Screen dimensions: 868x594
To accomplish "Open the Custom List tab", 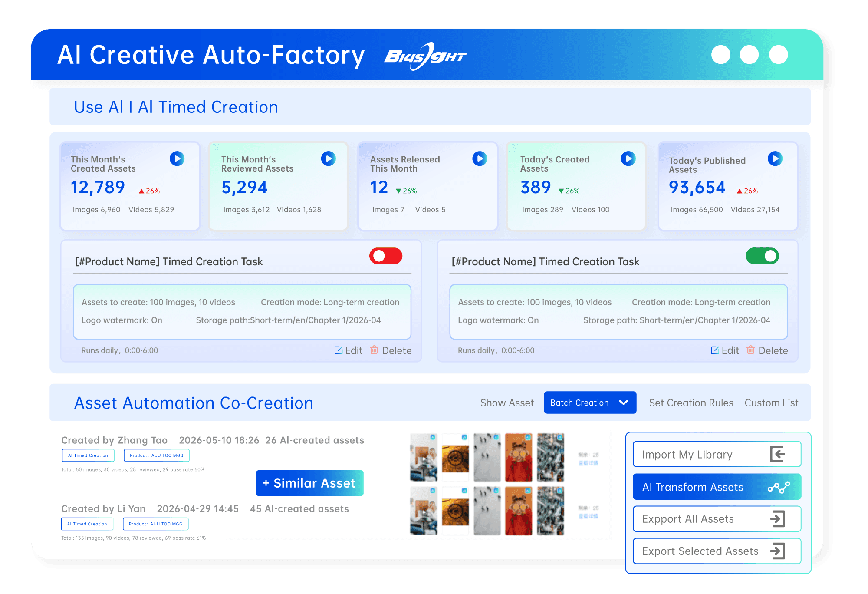I will tap(771, 403).
